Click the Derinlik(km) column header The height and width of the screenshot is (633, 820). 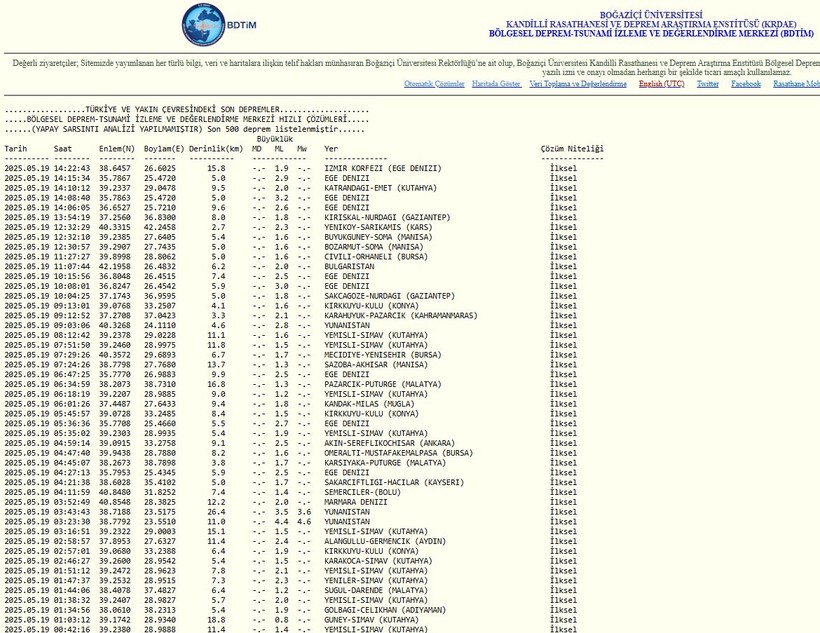(x=216, y=149)
